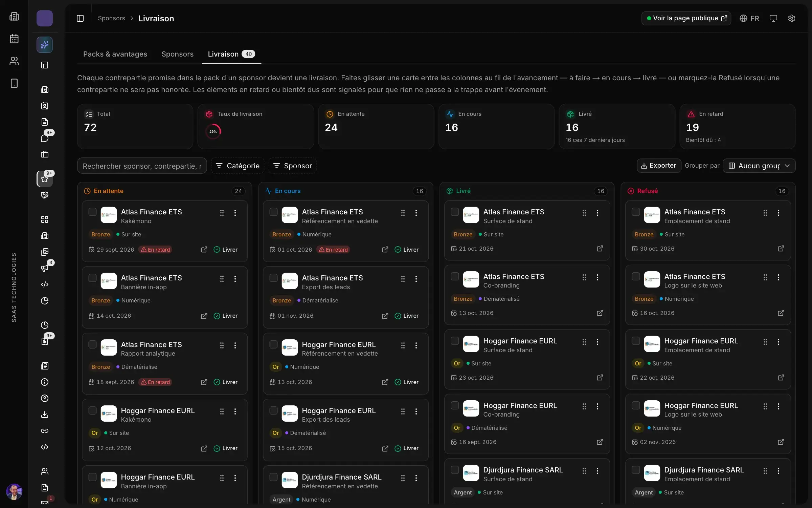
Task: Toggle the sidebar panel icon
Action: click(80, 18)
